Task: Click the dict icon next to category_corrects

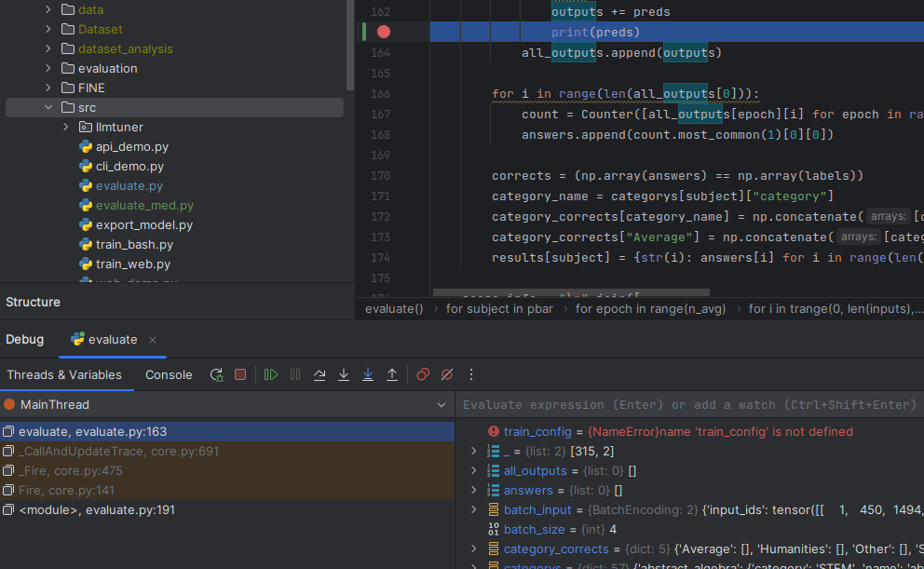Action: click(x=494, y=549)
